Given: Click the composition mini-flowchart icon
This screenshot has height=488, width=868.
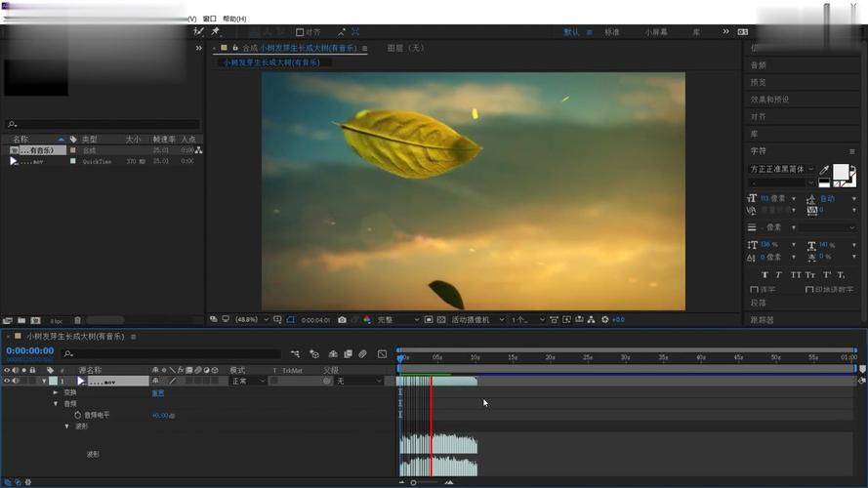Looking at the screenshot, I should [296, 353].
